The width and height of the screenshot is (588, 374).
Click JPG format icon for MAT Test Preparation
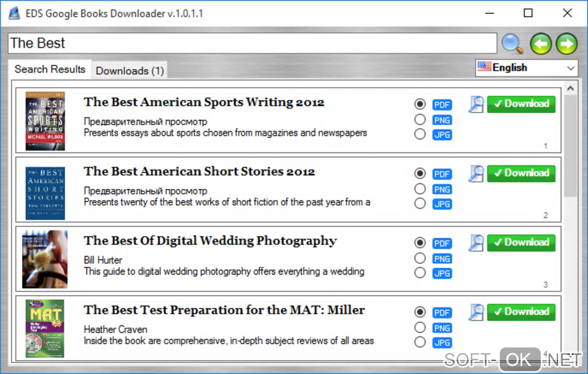442,343
